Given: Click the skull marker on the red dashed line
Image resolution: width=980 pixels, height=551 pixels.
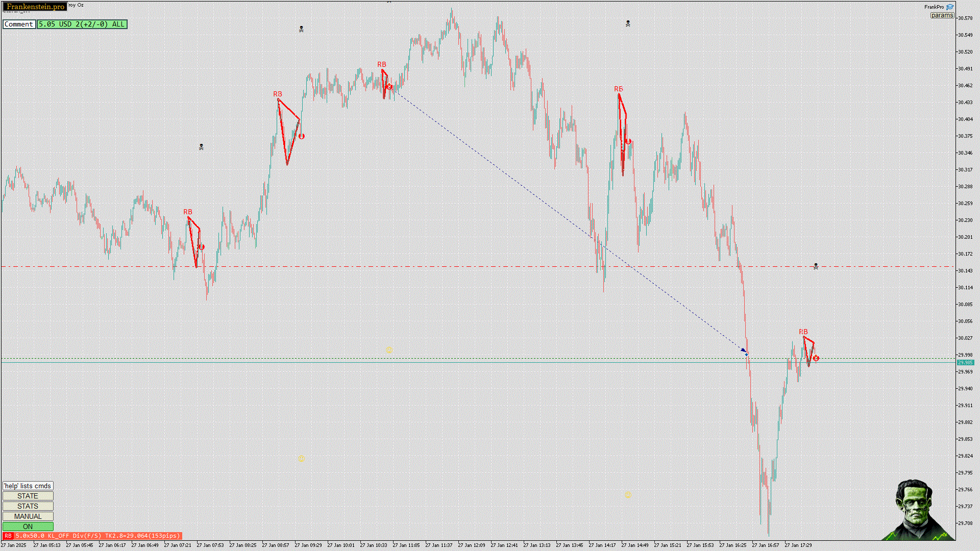Looking at the screenshot, I should 816,266.
